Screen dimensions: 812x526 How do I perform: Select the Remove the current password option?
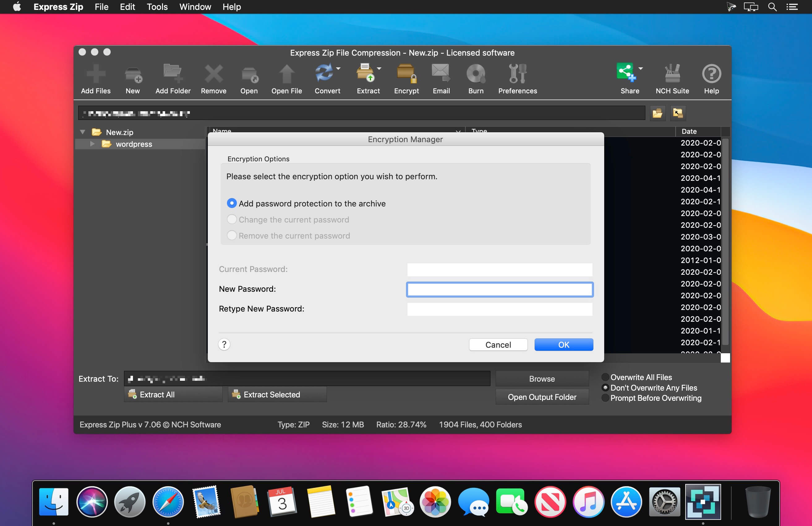pos(232,235)
